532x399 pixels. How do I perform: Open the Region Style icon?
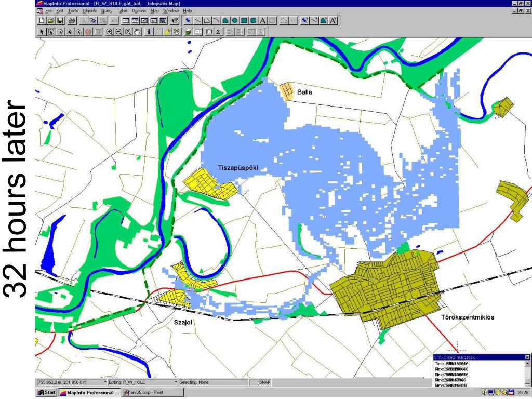click(x=324, y=21)
